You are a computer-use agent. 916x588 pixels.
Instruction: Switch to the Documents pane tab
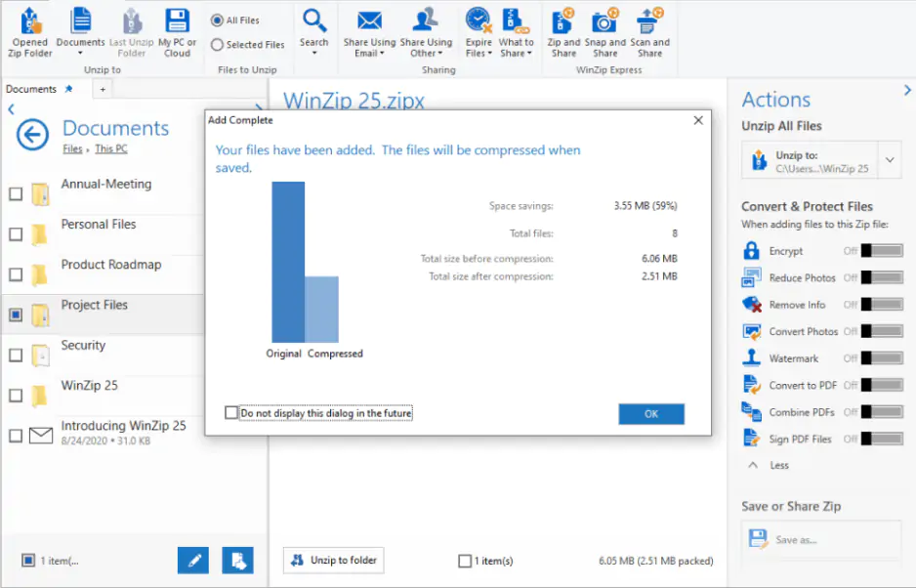point(31,89)
